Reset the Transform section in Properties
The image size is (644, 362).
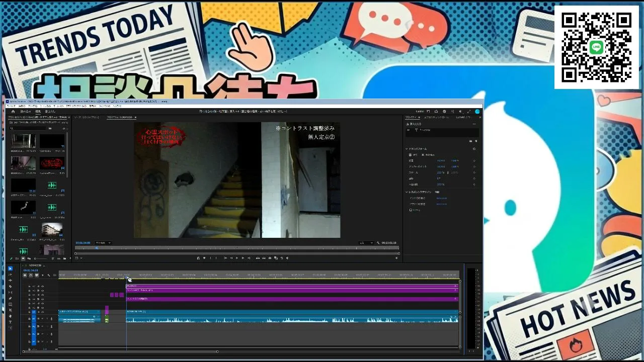click(474, 149)
